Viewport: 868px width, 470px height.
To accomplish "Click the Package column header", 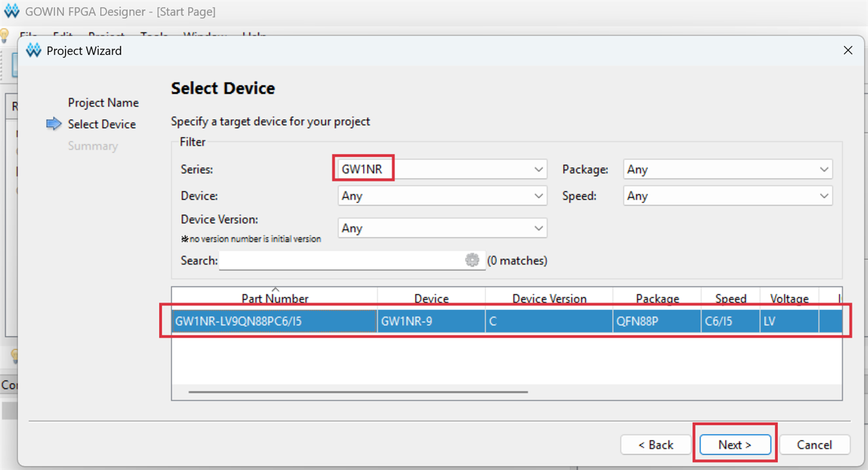I will tap(657, 298).
